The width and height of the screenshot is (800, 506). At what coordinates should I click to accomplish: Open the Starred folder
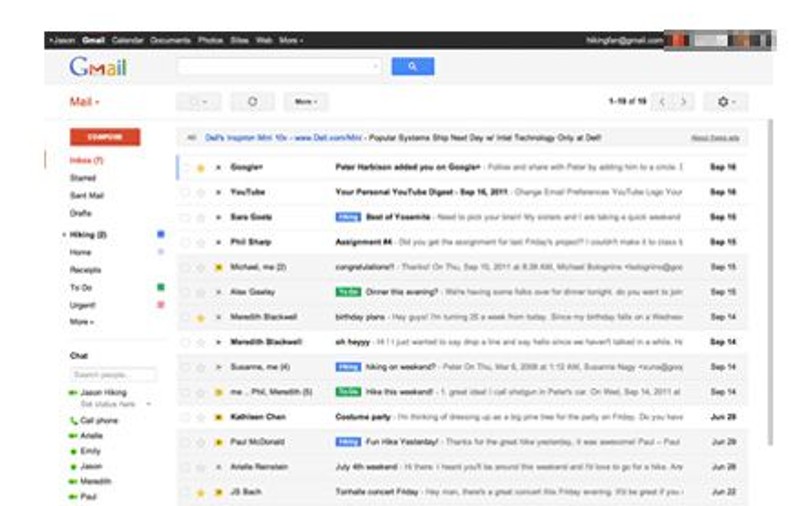coord(83,178)
